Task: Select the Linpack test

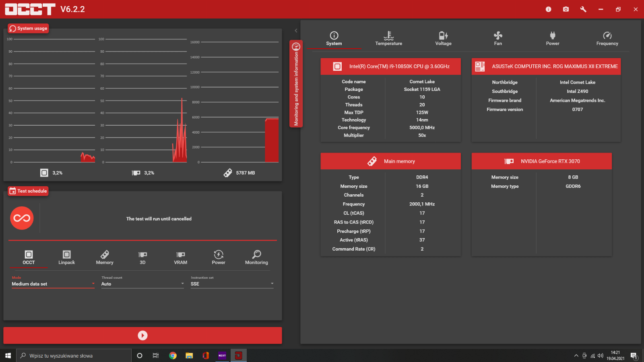Action: tap(67, 257)
